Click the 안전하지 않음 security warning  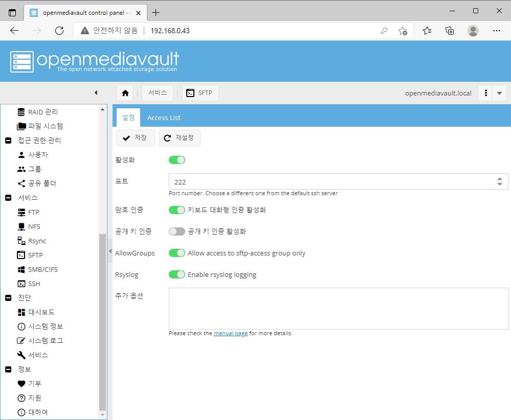109,31
